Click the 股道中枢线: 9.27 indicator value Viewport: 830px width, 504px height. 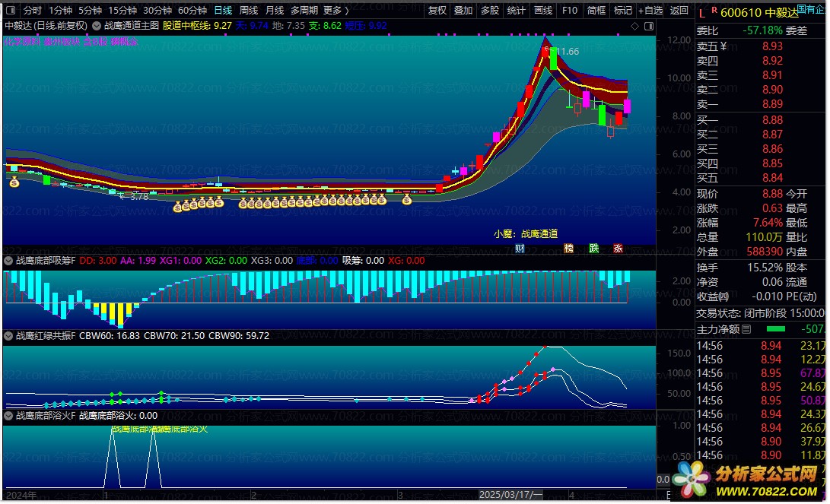coord(197,25)
